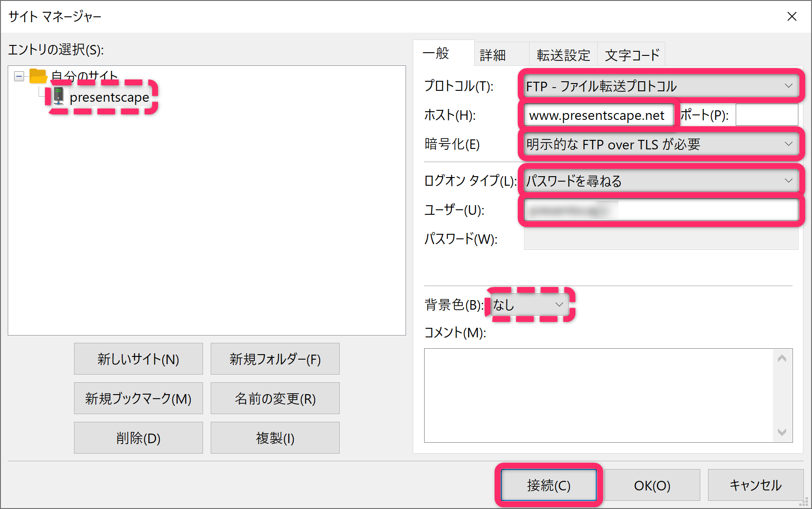Switch to the 文字コード tab

tap(632, 55)
